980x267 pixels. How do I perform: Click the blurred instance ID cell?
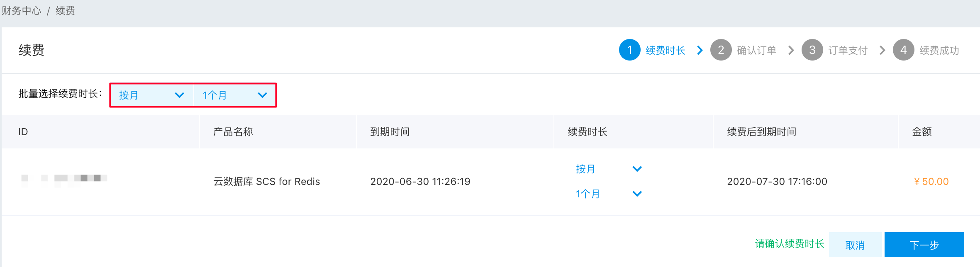pos(64,179)
